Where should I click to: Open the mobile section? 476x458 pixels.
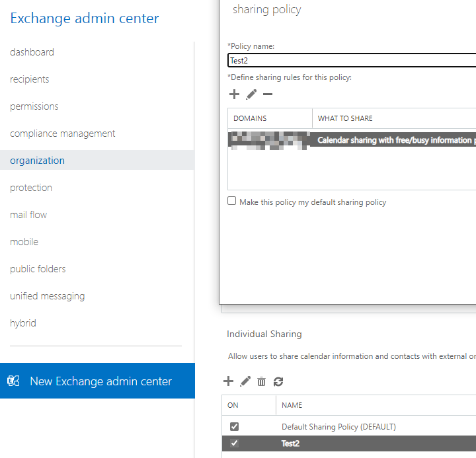coord(24,242)
